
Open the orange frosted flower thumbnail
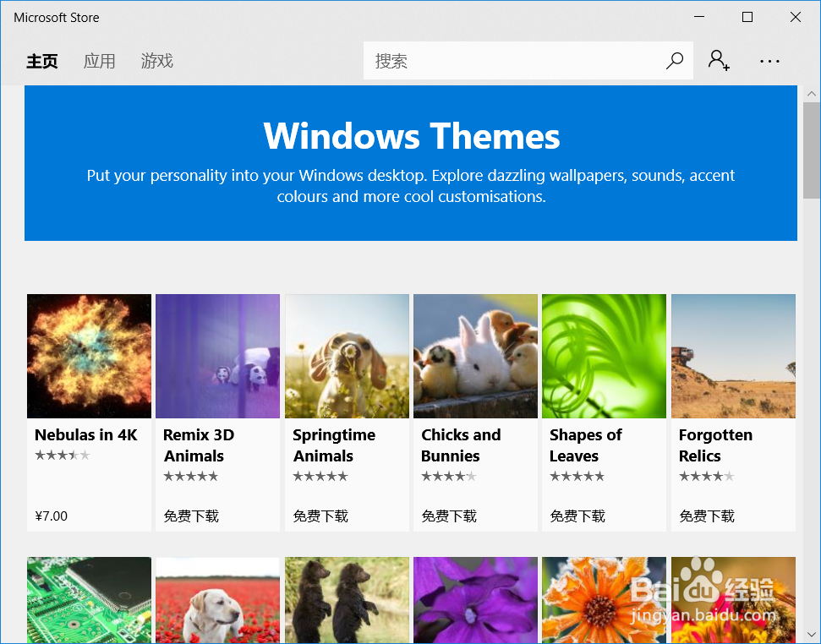[x=605, y=600]
